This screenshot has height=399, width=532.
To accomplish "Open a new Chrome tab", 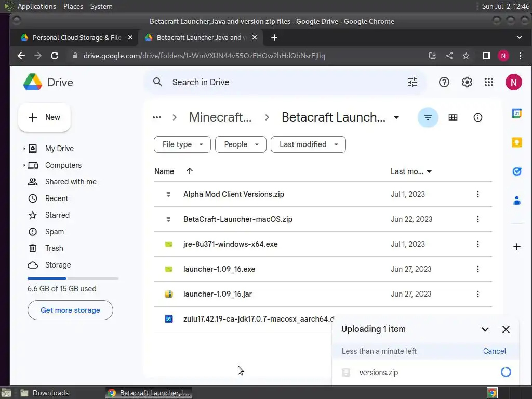I will coord(274,37).
